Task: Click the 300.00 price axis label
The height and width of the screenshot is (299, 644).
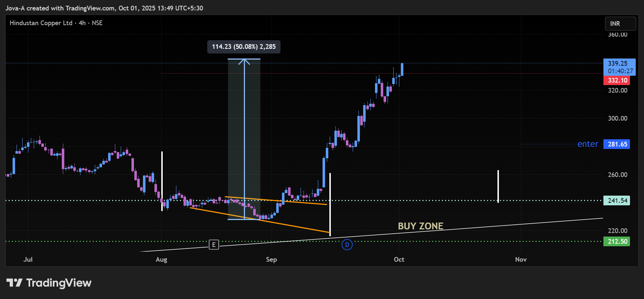Action: coord(617,118)
